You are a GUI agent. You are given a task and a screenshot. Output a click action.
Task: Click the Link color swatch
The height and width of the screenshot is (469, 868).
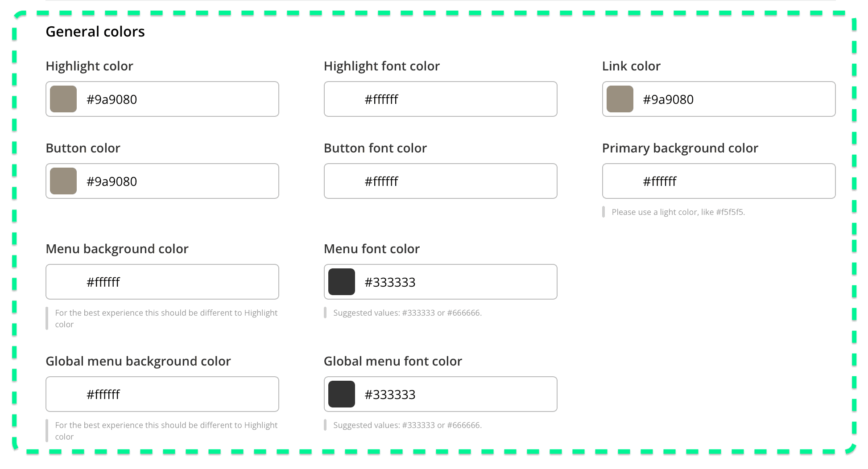(x=620, y=99)
